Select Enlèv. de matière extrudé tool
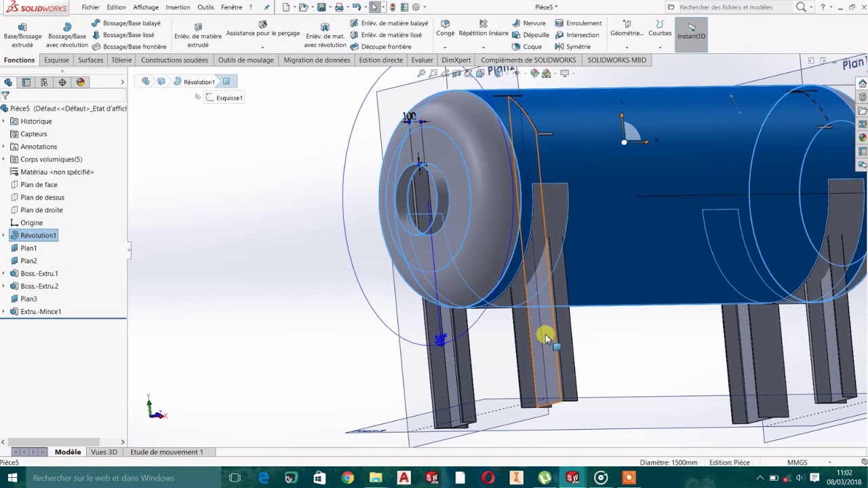868x488 pixels. [198, 35]
